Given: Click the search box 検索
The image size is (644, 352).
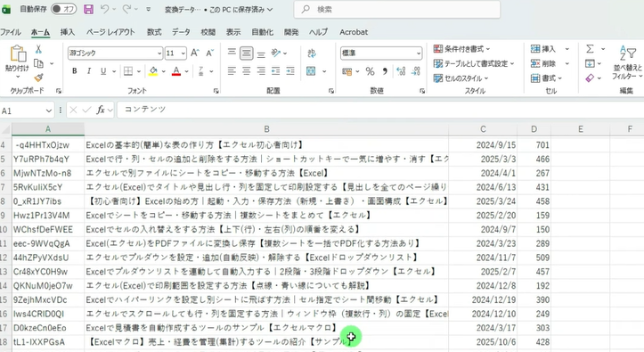Looking at the screenshot, I should coord(397,9).
